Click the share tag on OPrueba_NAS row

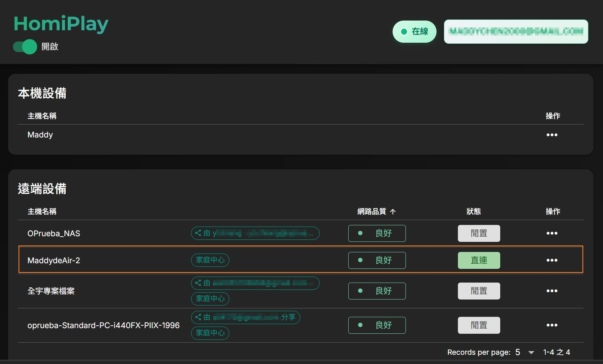coord(255,233)
